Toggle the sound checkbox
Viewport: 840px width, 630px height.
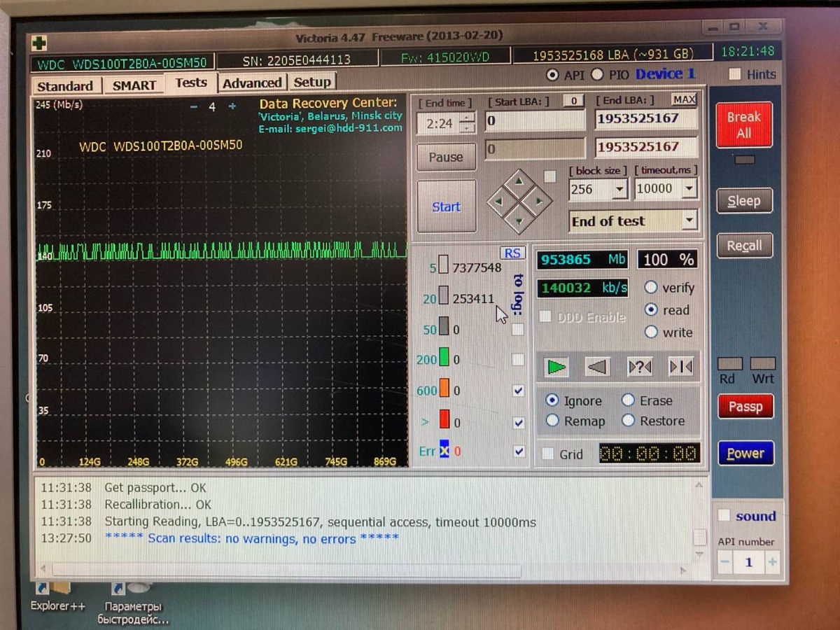(x=724, y=516)
